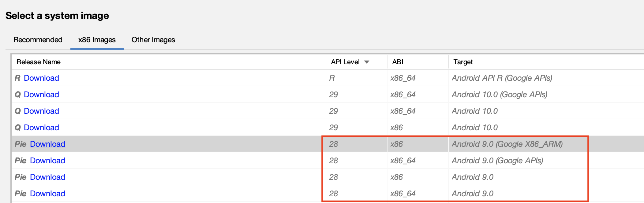Image resolution: width=644 pixels, height=203 pixels.
Task: Click the Target column header
Action: tap(463, 62)
